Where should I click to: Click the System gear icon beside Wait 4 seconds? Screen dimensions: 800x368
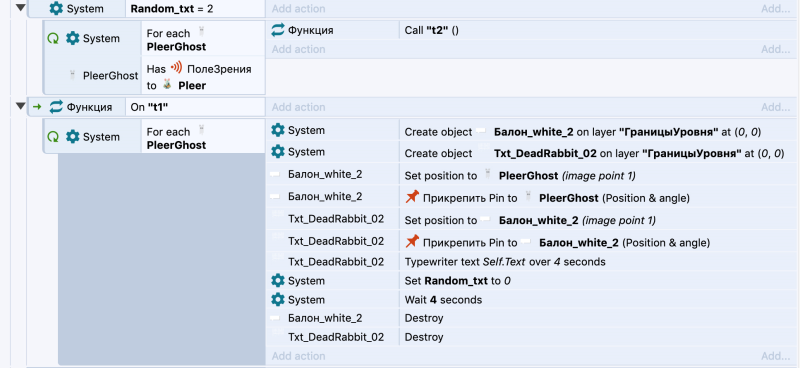coord(278,300)
